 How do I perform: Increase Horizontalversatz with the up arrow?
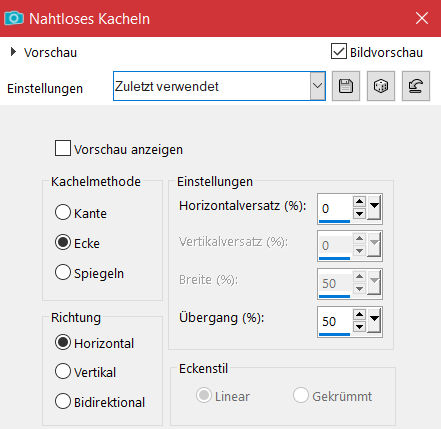pyautogui.click(x=359, y=202)
